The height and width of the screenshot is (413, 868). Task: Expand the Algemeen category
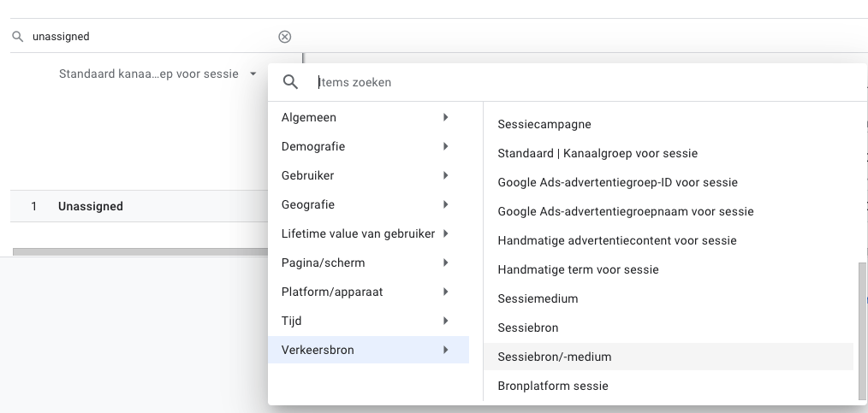(x=368, y=117)
